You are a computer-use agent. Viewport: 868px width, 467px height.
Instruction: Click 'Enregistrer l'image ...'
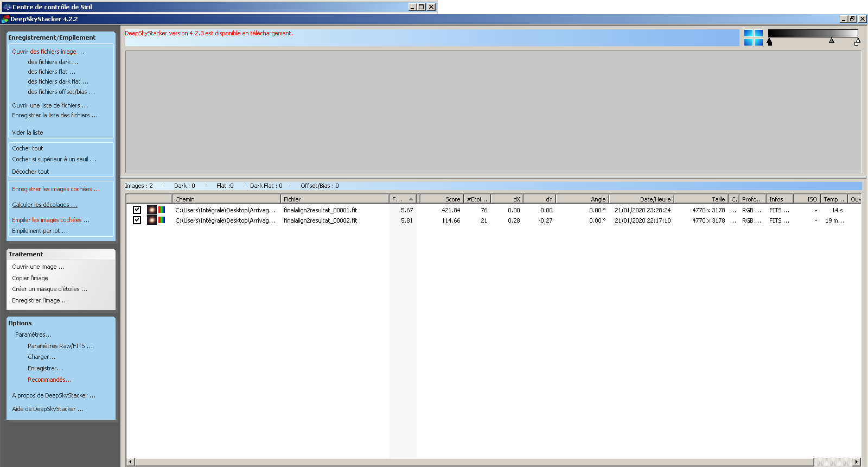(40, 300)
